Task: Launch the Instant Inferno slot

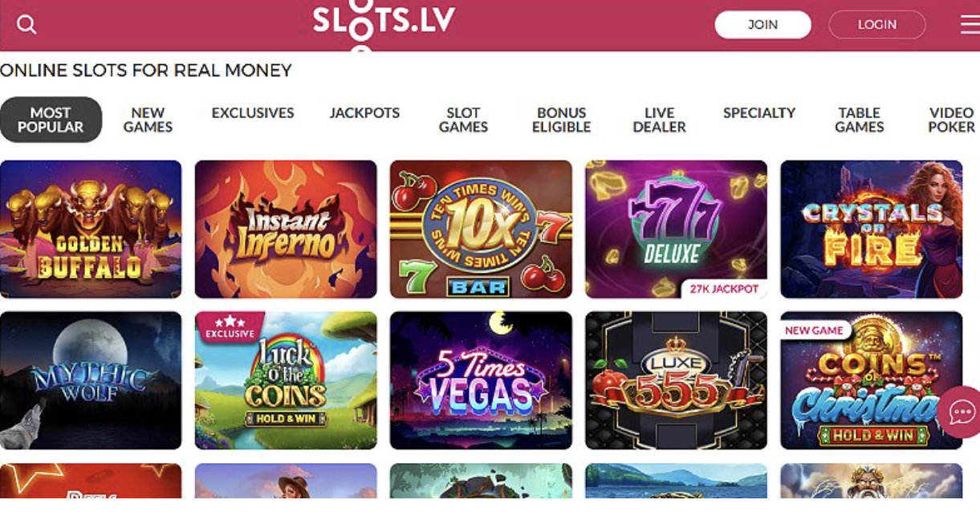Action: pyautogui.click(x=286, y=230)
